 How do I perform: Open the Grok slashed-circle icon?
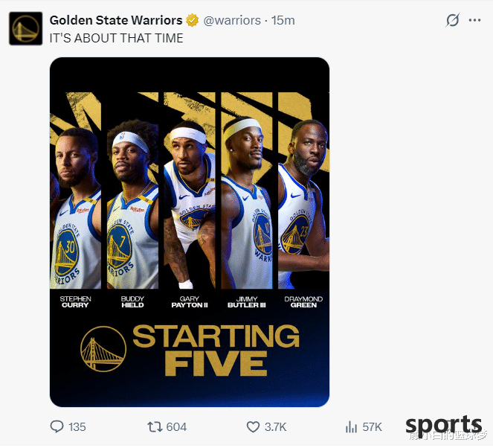(x=453, y=20)
